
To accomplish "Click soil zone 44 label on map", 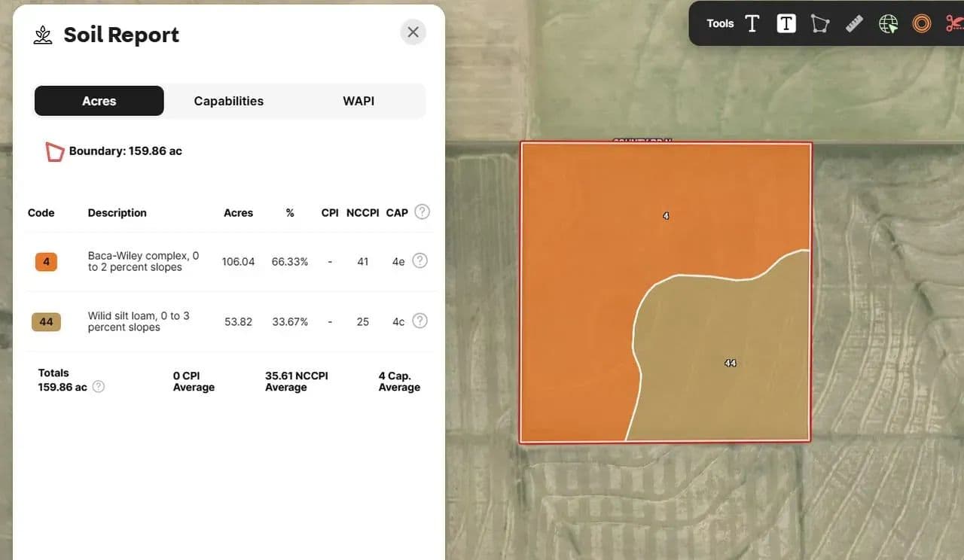I will coord(730,363).
